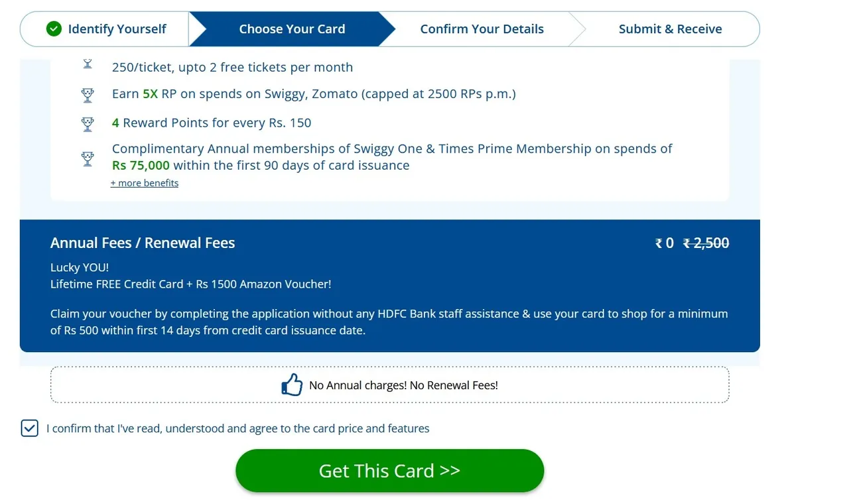The height and width of the screenshot is (504, 849).
Task: Click the struck-through ₹2,500 price
Action: point(706,243)
